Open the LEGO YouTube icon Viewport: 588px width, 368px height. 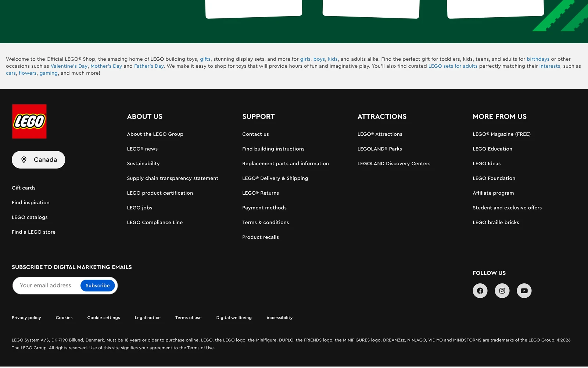(524, 291)
